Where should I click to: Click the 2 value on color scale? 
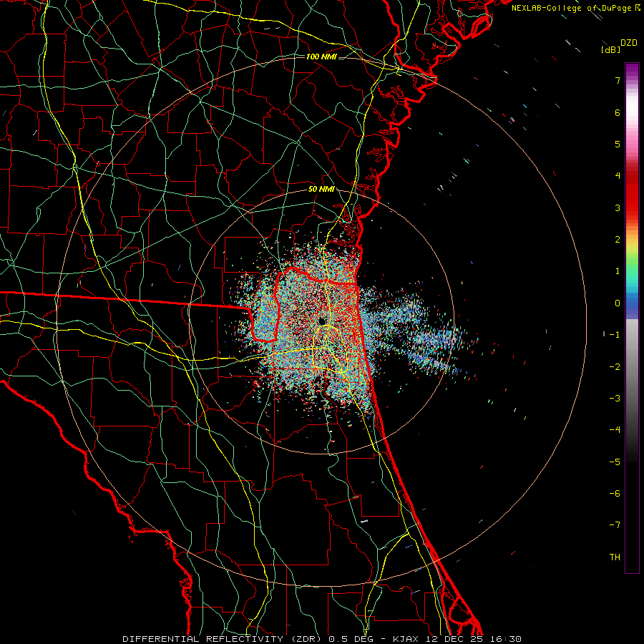618,240
